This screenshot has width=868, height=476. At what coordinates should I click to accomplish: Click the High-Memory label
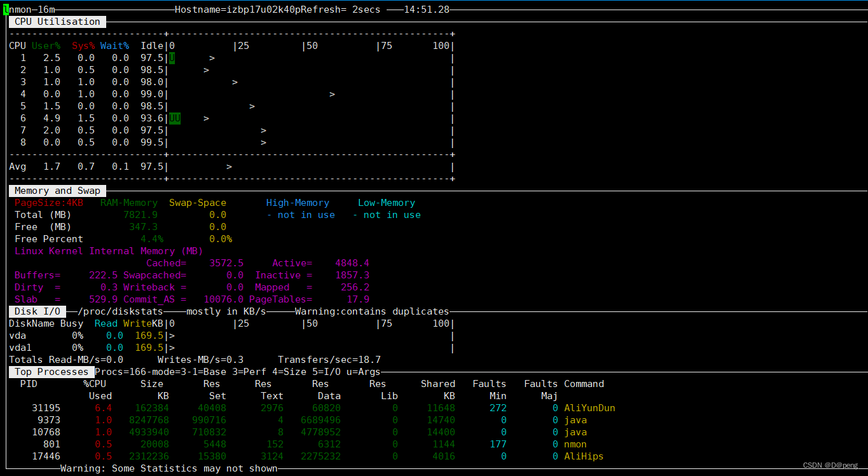tap(298, 203)
